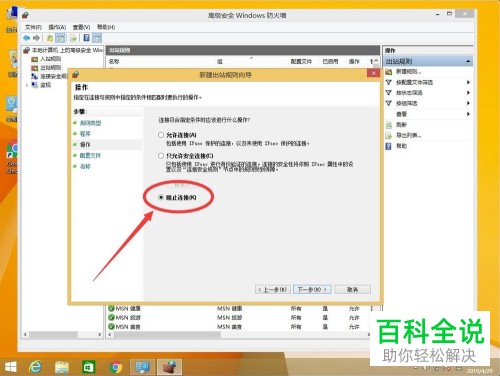
Task: Open the Windows Store taskbar icon
Action: point(89,367)
